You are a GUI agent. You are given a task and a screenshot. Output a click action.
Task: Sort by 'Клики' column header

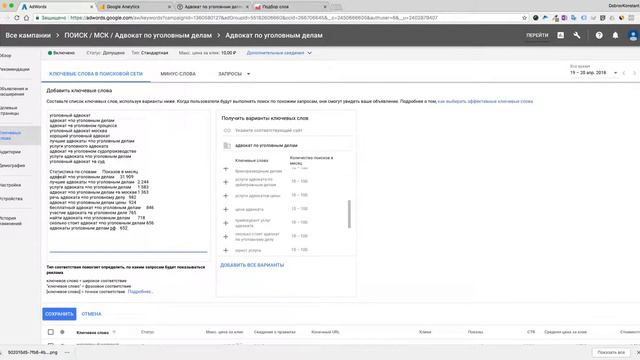tap(425, 332)
